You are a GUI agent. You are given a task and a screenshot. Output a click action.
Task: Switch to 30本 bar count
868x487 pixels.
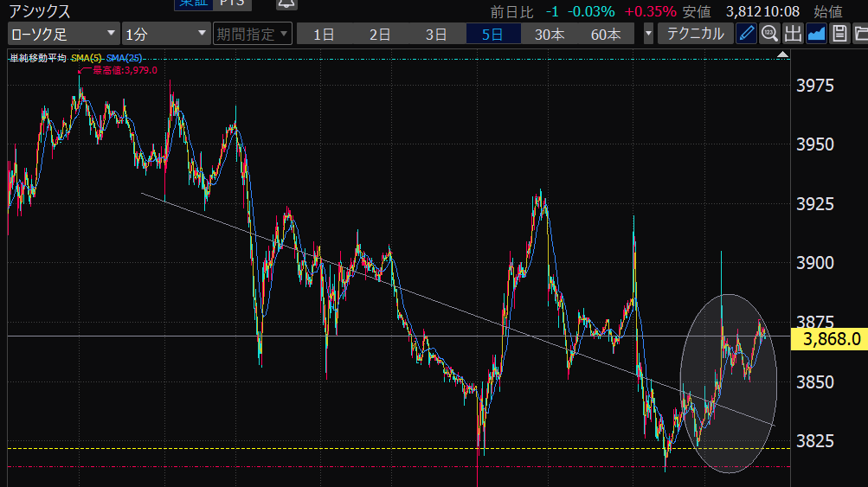(x=550, y=35)
